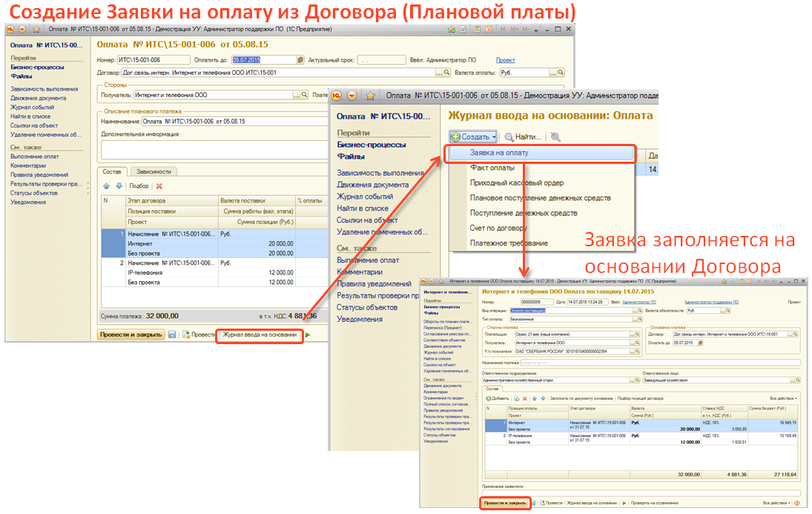The image size is (812, 514).
Task: Click the red delete icon beside Подбор
Action: (x=159, y=186)
